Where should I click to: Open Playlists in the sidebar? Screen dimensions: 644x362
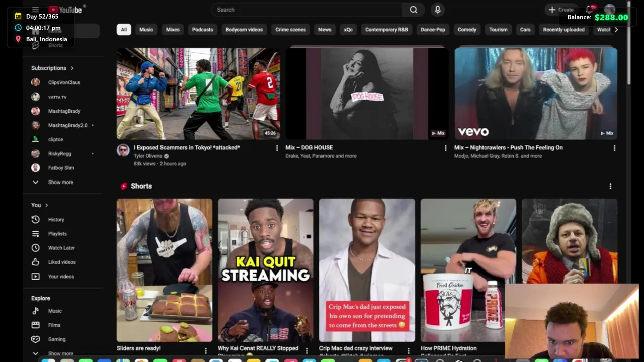tap(57, 234)
